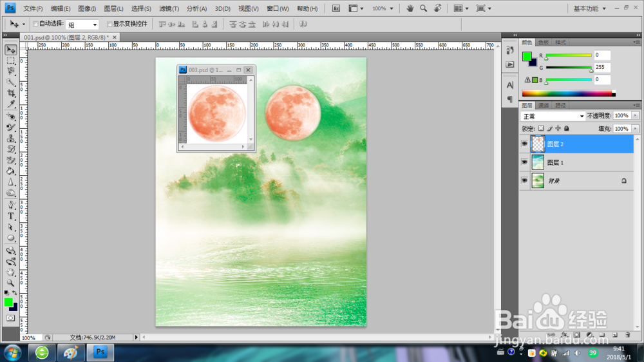This screenshot has width=644, height=362.
Task: Open the Paragraph panel icon
Action: 509,99
